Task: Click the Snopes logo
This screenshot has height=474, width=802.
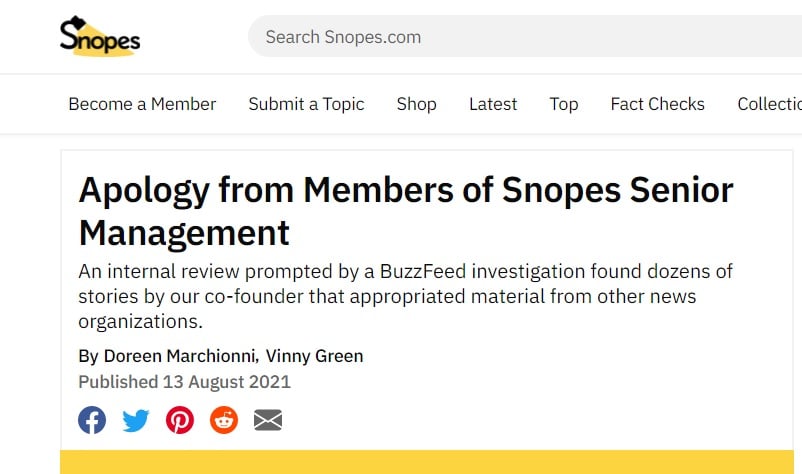Action: [x=100, y=37]
